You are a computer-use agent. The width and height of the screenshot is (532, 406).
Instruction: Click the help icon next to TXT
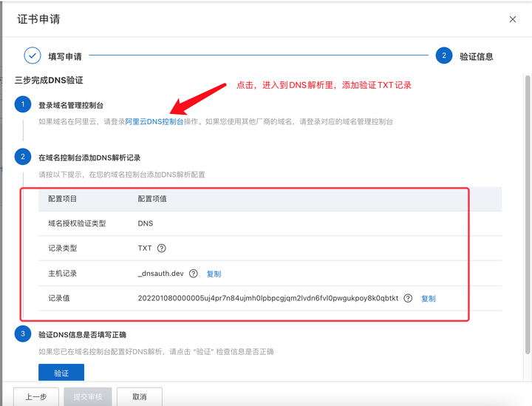162,248
